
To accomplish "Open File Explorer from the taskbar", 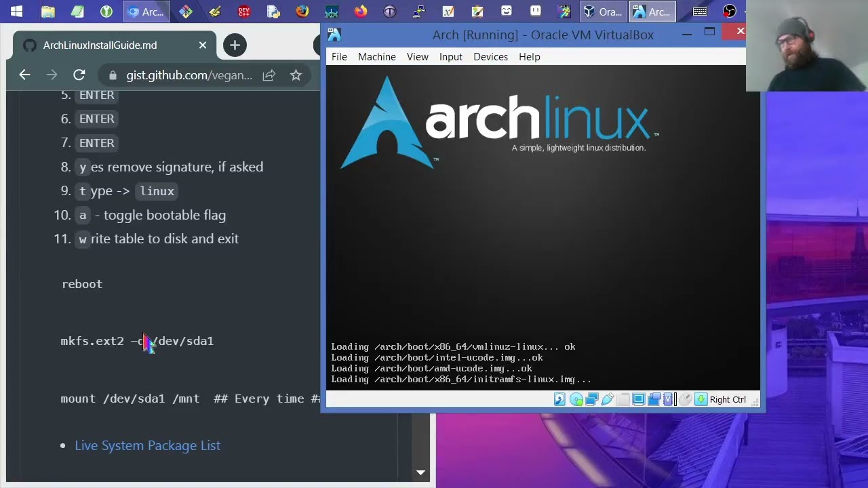I will tap(47, 11).
